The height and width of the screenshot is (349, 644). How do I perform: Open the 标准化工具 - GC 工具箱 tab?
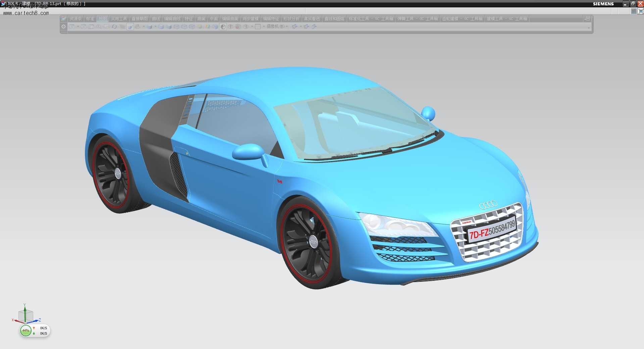coord(371,18)
